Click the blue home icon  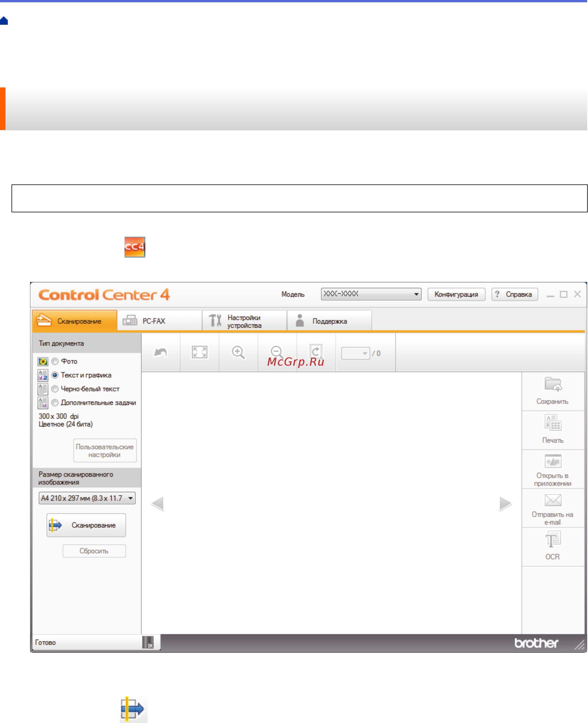coord(4,21)
